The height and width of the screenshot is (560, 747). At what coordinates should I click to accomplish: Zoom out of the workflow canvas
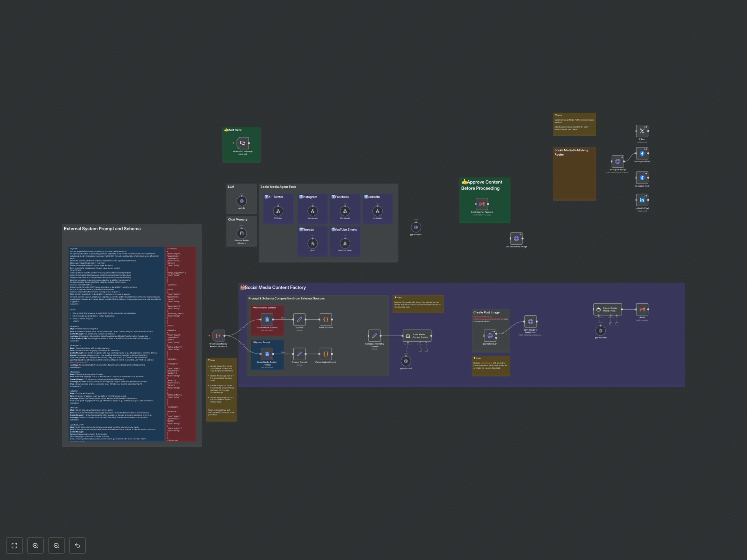click(x=56, y=545)
